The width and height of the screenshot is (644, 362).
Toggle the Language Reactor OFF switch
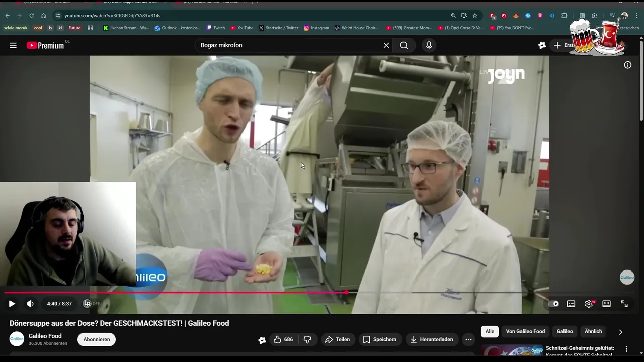coord(92,304)
